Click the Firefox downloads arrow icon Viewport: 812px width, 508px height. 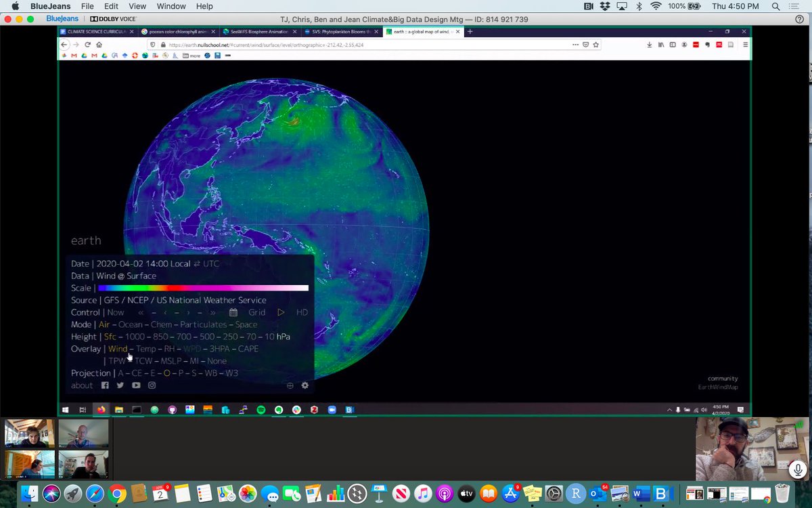pyautogui.click(x=650, y=45)
